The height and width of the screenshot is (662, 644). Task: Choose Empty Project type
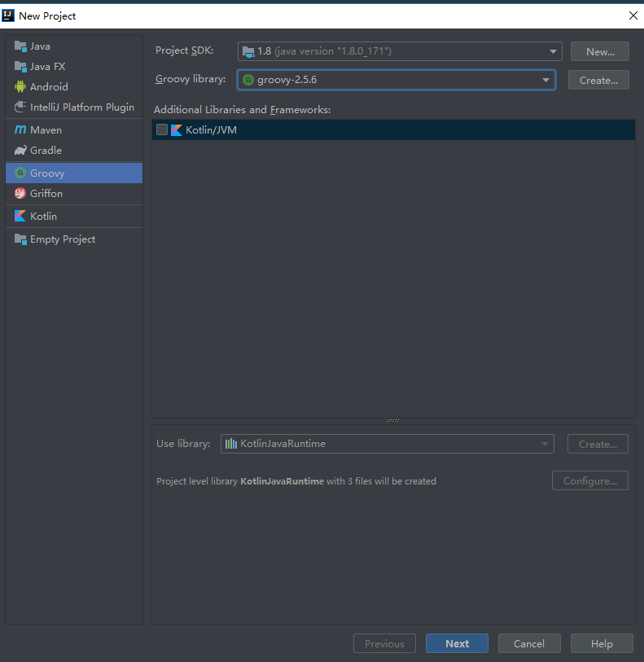pyautogui.click(x=74, y=239)
